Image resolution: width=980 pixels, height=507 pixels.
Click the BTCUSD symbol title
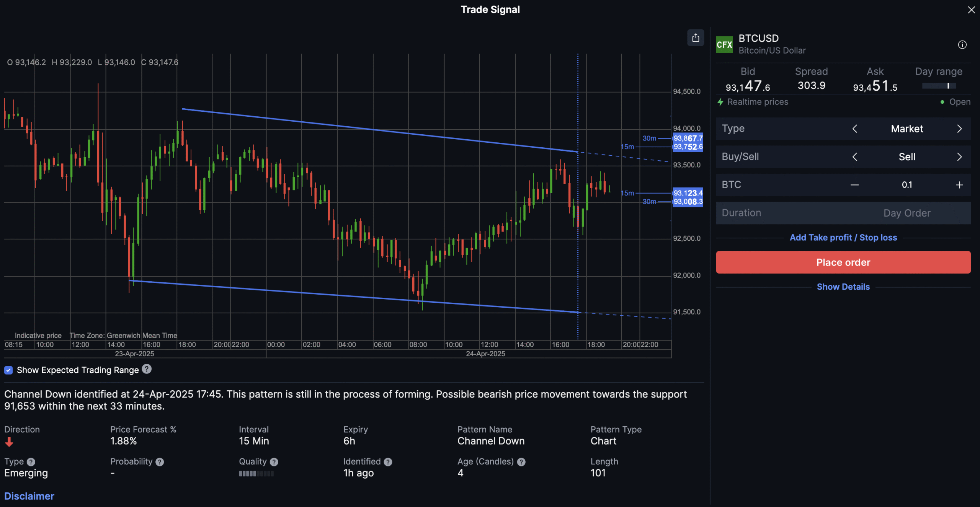tap(758, 38)
